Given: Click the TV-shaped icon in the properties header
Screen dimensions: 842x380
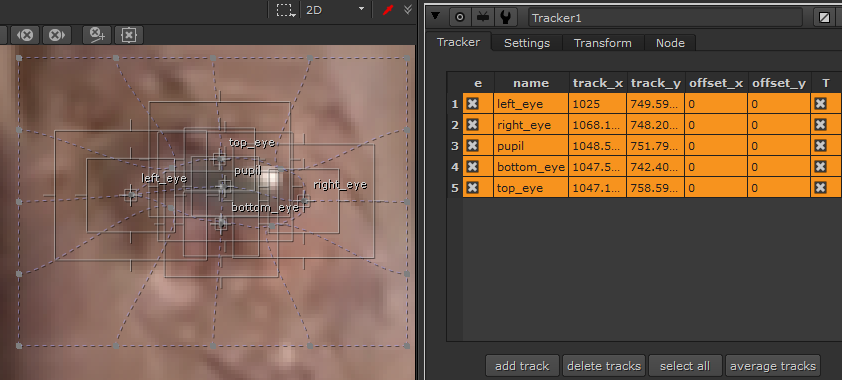Looking at the screenshot, I should click(483, 18).
